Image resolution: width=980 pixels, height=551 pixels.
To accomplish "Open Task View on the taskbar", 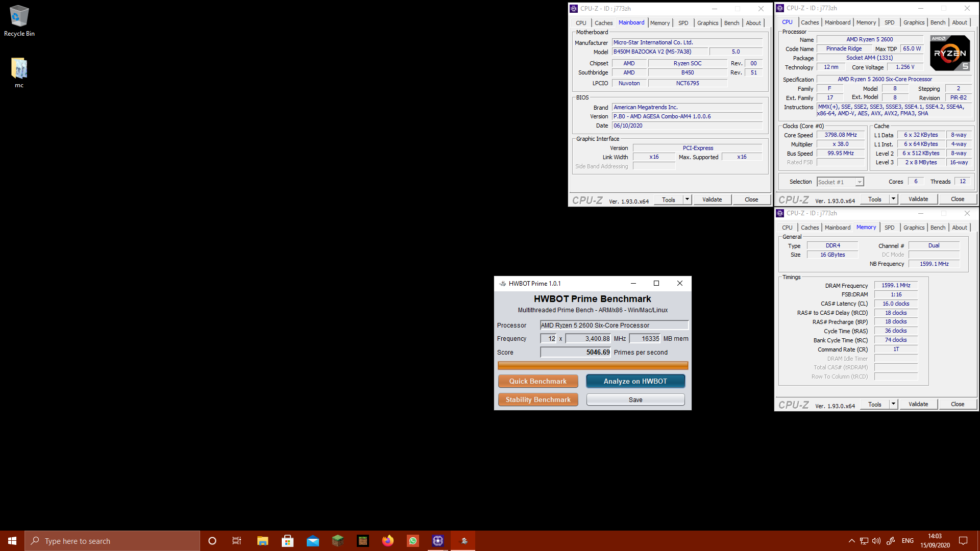I will pos(237,541).
